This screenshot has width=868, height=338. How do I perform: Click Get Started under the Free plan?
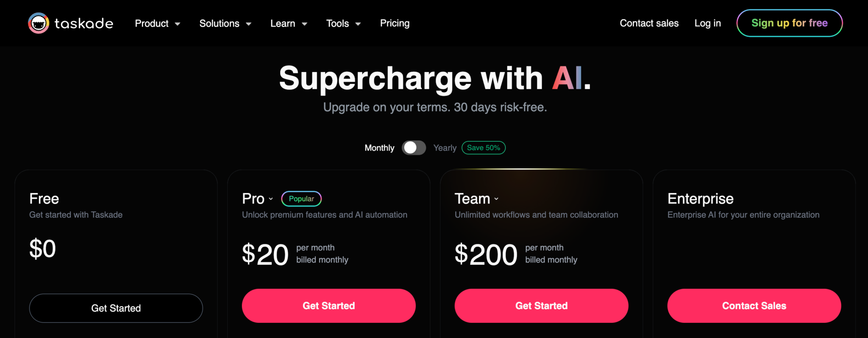[116, 308]
